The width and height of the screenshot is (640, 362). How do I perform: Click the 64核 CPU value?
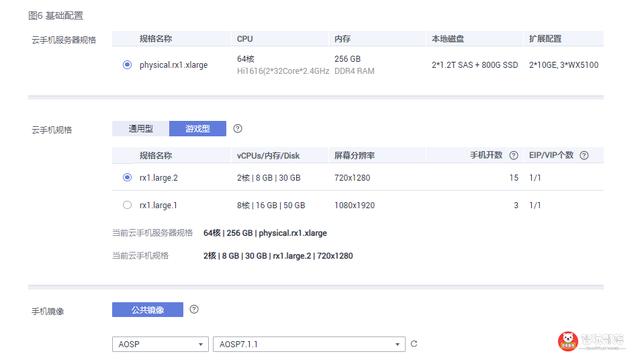(245, 59)
